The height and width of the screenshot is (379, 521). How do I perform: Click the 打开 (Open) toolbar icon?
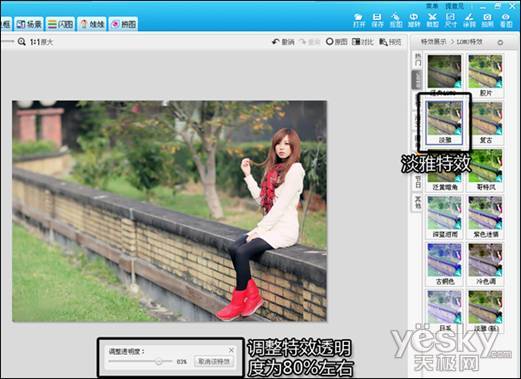coord(359,21)
